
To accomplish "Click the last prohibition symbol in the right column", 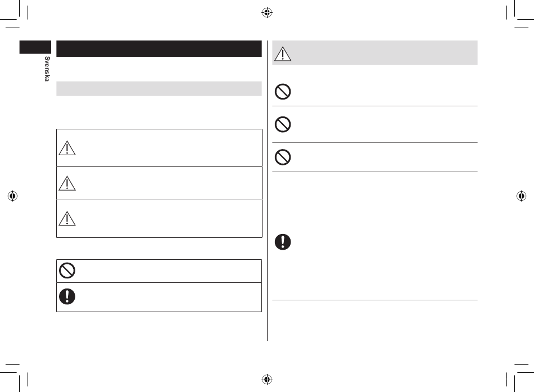I will click(x=283, y=157).
